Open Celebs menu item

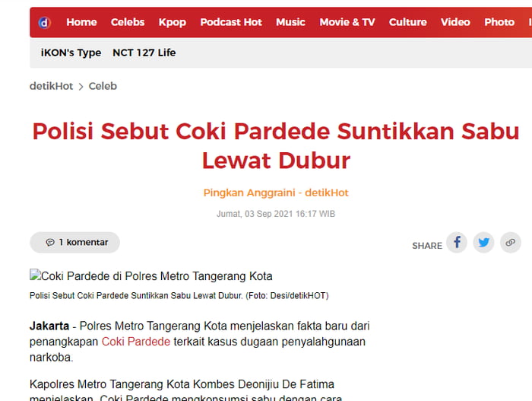pos(127,22)
